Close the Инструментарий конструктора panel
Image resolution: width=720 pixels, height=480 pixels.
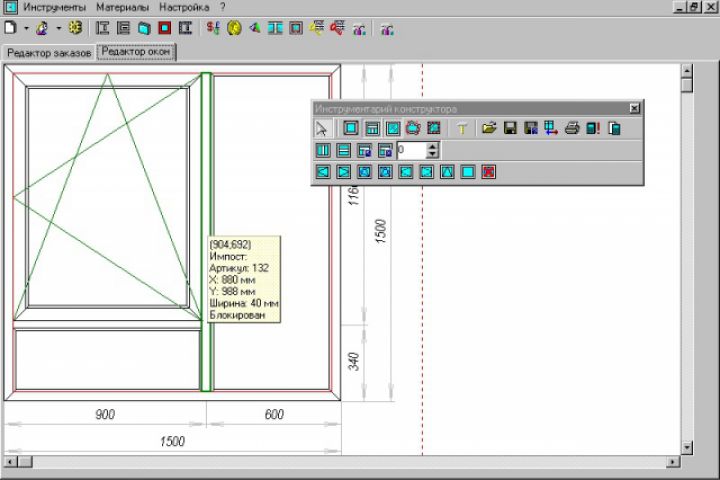[634, 108]
